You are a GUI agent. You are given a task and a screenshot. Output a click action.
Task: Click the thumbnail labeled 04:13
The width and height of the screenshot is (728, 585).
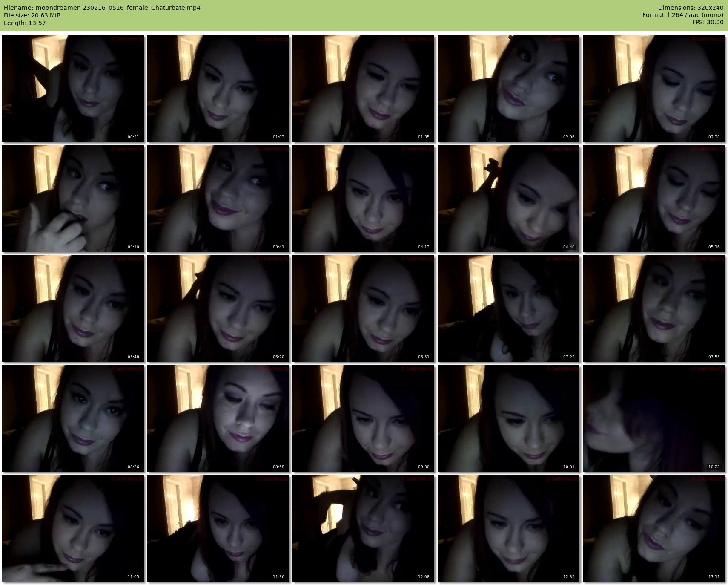364,199
